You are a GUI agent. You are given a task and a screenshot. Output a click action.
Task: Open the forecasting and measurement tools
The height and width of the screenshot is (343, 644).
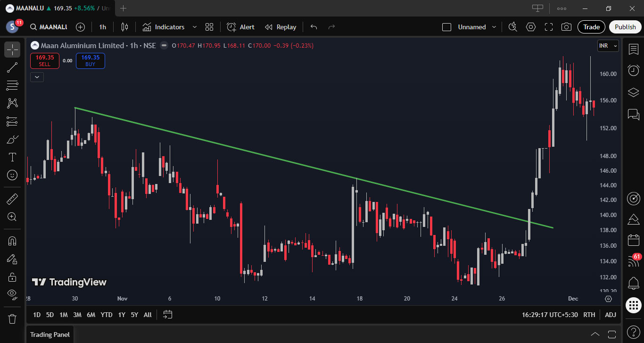coord(12,121)
